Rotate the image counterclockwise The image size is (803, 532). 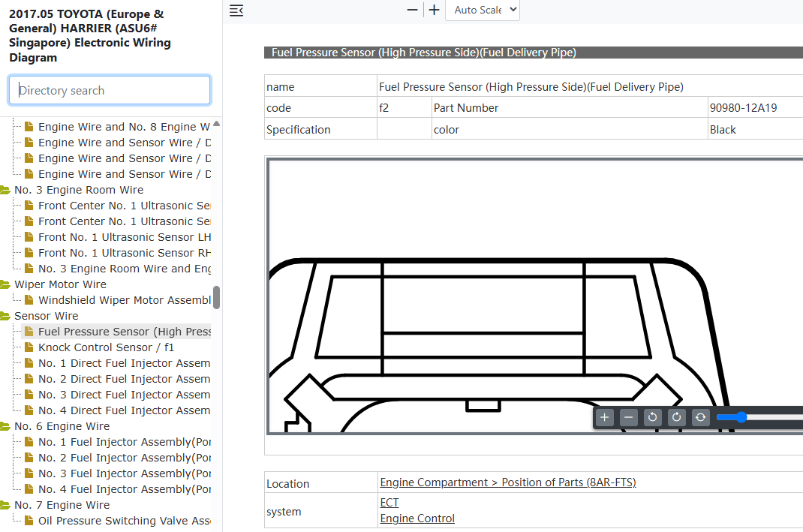pyautogui.click(x=652, y=417)
